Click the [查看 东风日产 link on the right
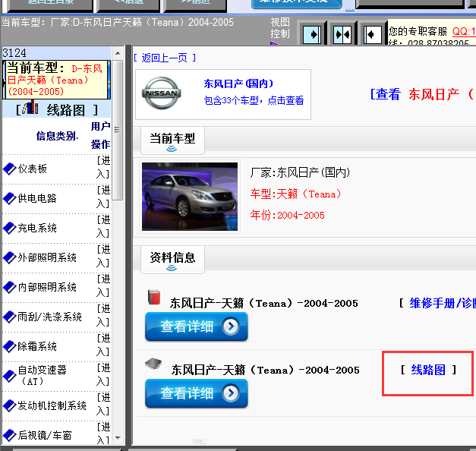476x451 pixels. click(423, 94)
